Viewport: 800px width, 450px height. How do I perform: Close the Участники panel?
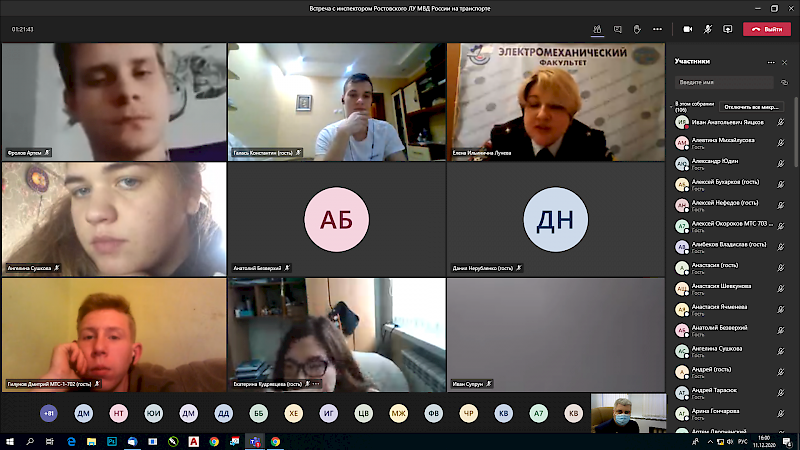pyautogui.click(x=785, y=62)
